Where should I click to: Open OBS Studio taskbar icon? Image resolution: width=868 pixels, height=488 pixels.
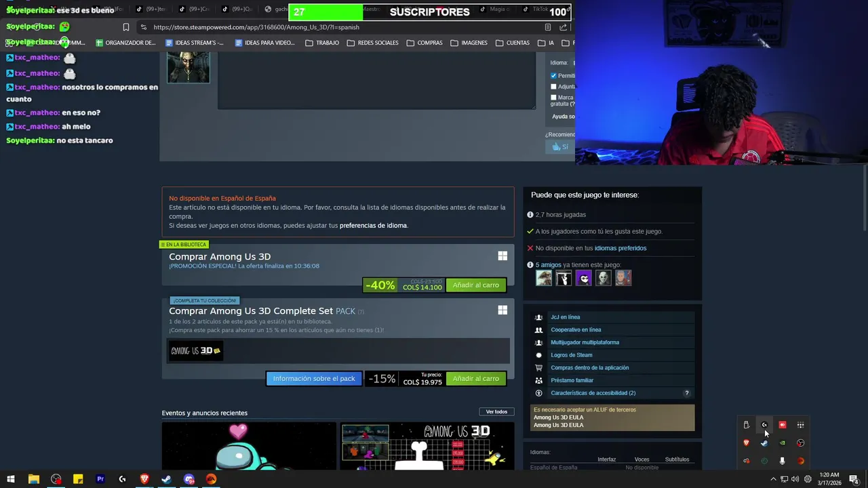point(56,479)
